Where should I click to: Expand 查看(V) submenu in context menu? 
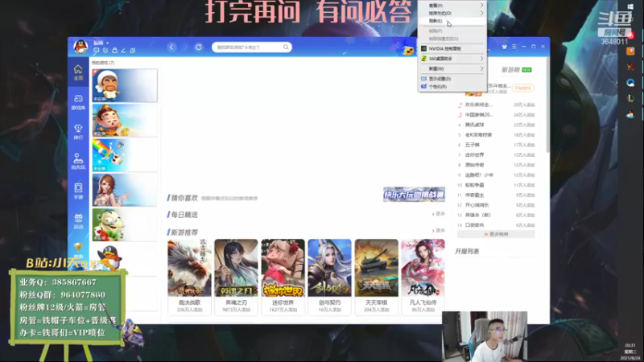click(452, 6)
